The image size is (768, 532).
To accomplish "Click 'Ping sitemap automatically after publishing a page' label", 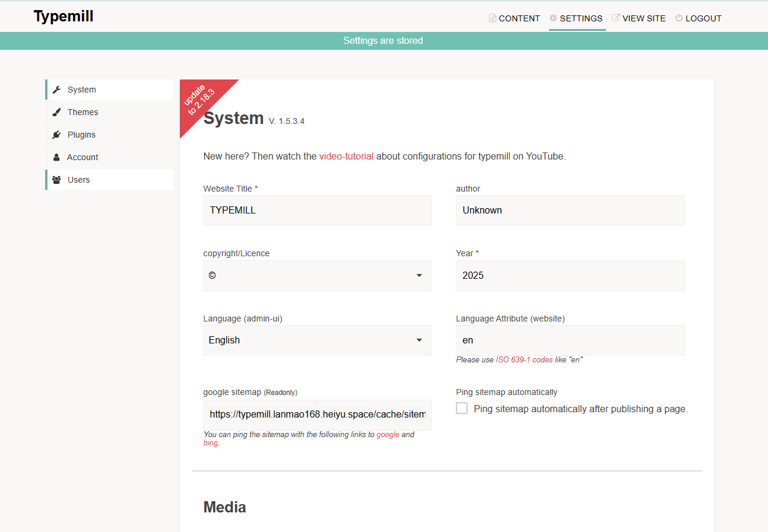I will pos(580,409).
